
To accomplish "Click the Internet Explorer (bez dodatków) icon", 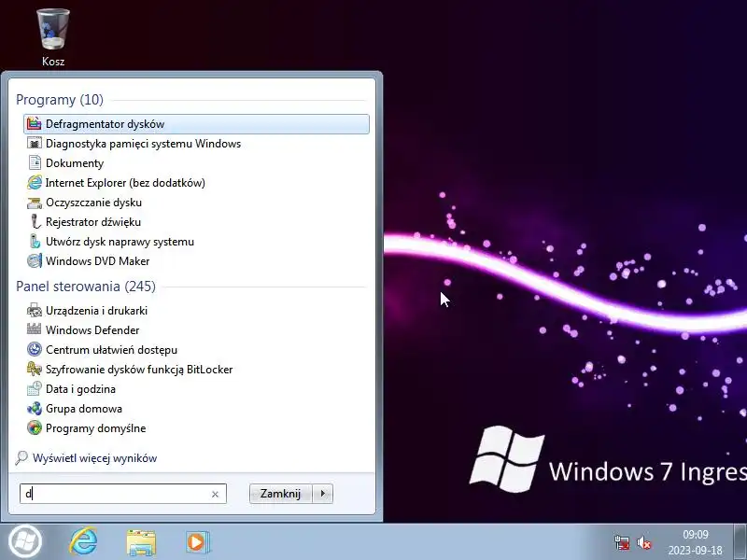I will 35,182.
